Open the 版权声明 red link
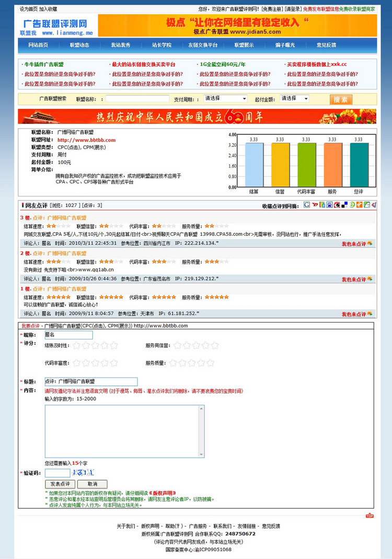Viewport: 392px width, 559px height. (x=163, y=493)
